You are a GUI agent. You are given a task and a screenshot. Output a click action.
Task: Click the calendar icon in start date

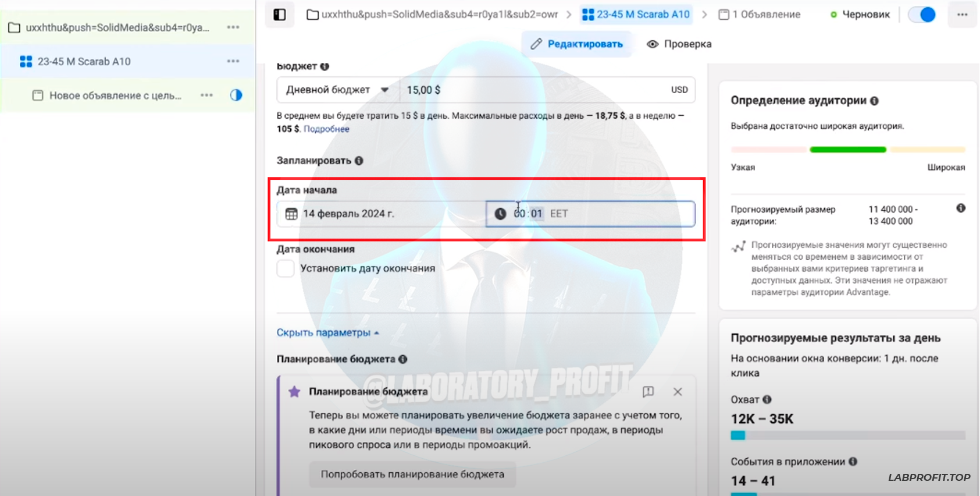coord(291,214)
